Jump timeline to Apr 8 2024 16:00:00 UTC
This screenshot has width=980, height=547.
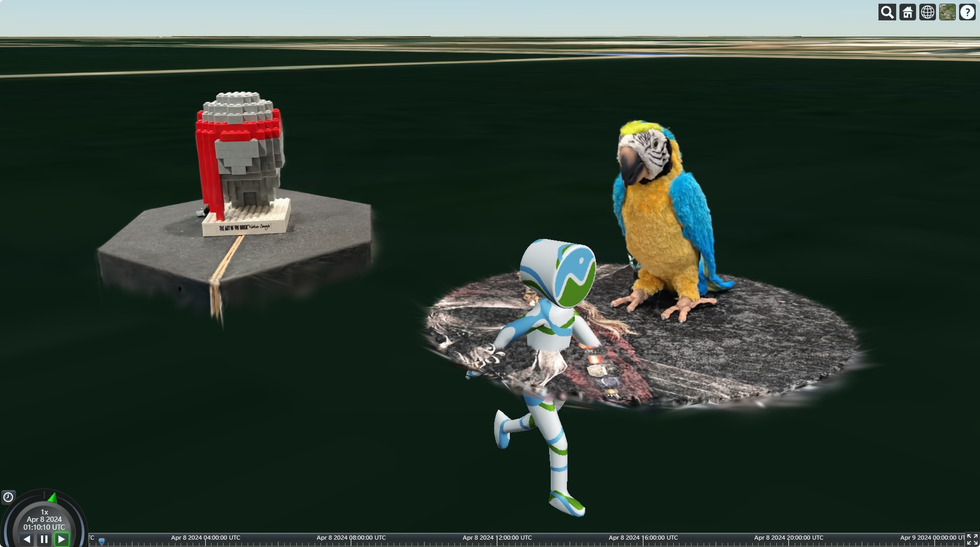tap(643, 538)
